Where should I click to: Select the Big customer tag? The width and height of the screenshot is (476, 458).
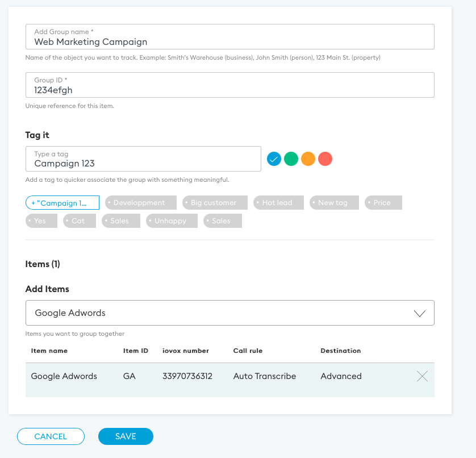pyautogui.click(x=214, y=203)
